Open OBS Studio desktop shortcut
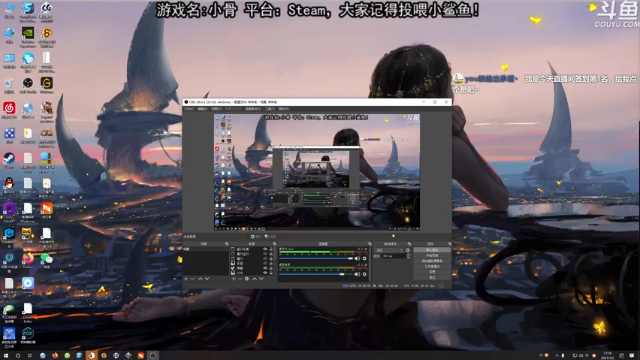640x360 pixels. click(28, 85)
